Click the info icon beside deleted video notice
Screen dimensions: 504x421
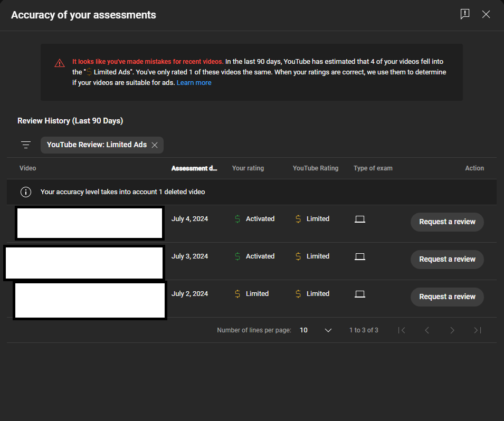[x=26, y=192]
